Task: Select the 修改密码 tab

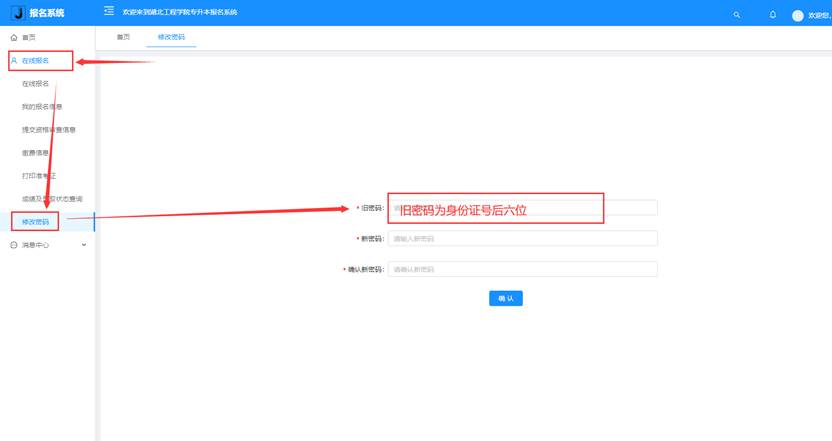Action: [171, 37]
